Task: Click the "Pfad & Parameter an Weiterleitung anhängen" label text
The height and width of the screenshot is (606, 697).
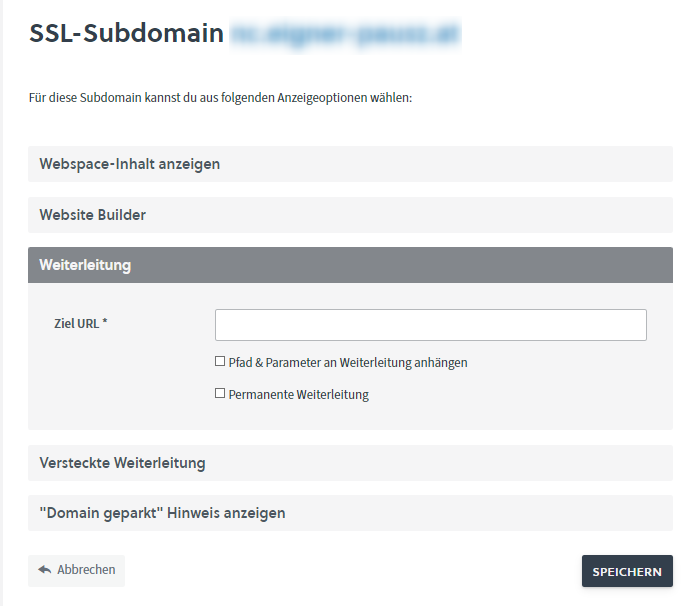Action: click(348, 363)
